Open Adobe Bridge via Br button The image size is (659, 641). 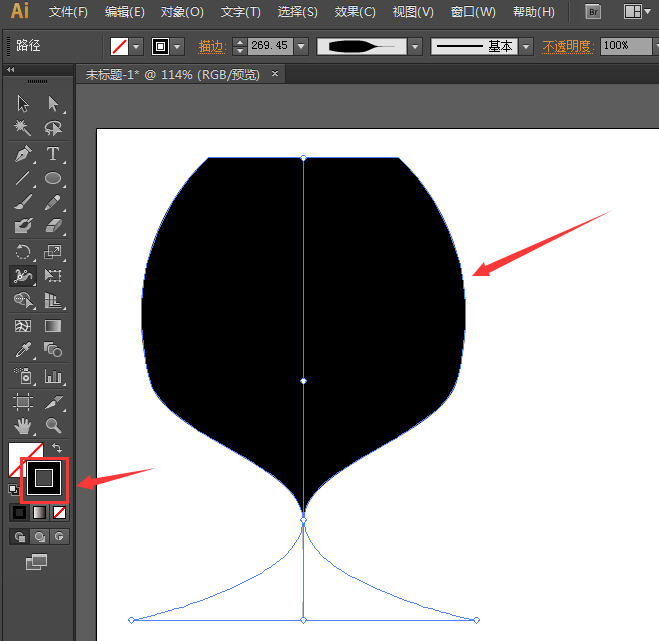pyautogui.click(x=593, y=12)
